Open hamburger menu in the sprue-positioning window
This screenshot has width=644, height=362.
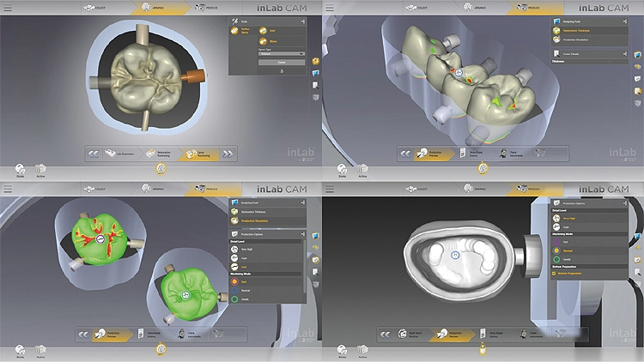(x=8, y=8)
